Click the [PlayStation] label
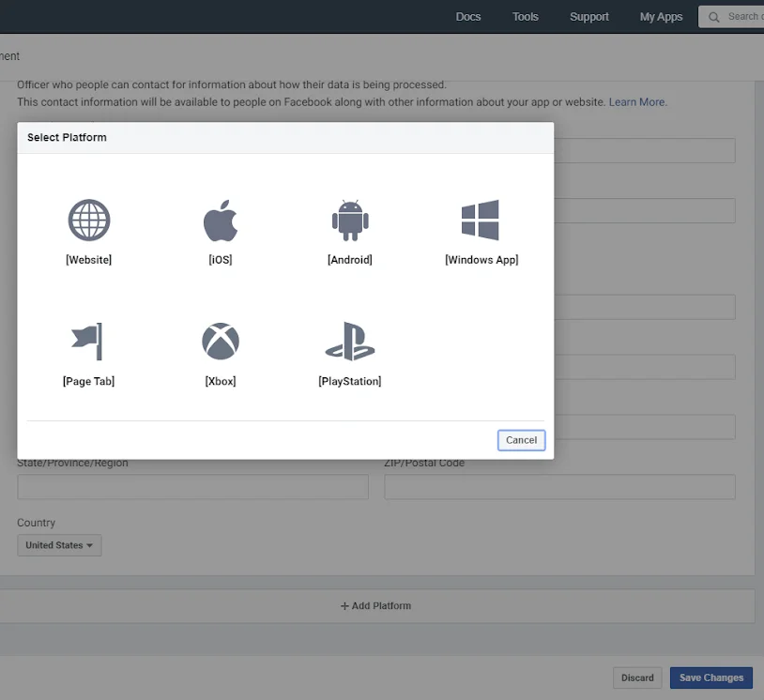 pyautogui.click(x=350, y=381)
